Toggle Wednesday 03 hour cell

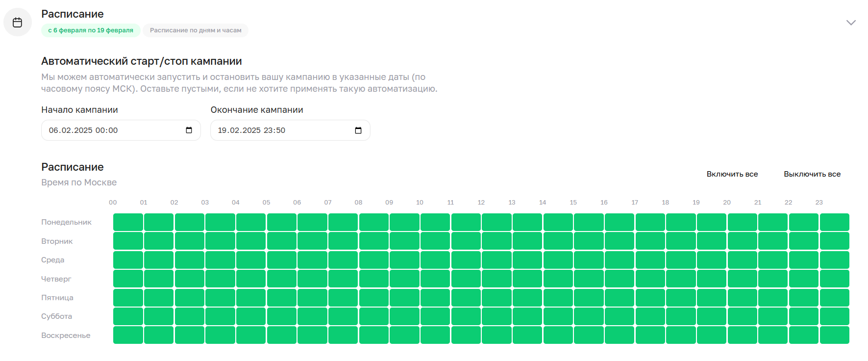pos(220,260)
